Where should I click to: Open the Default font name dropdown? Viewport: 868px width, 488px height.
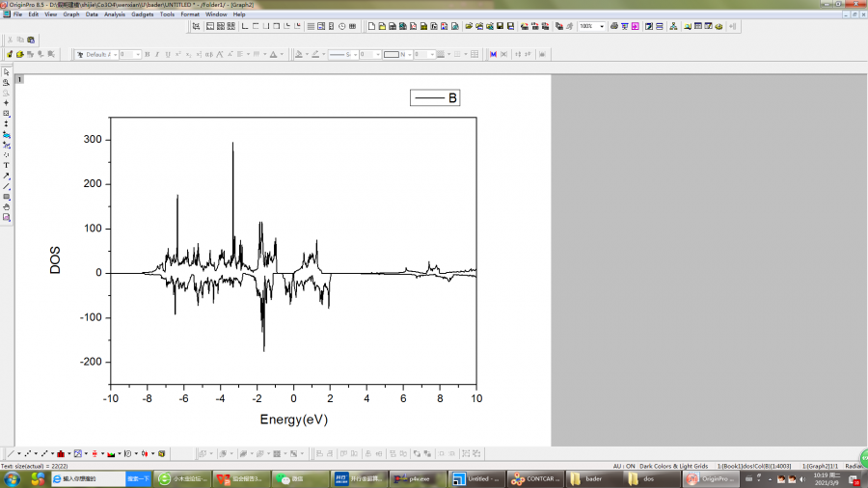click(x=114, y=54)
